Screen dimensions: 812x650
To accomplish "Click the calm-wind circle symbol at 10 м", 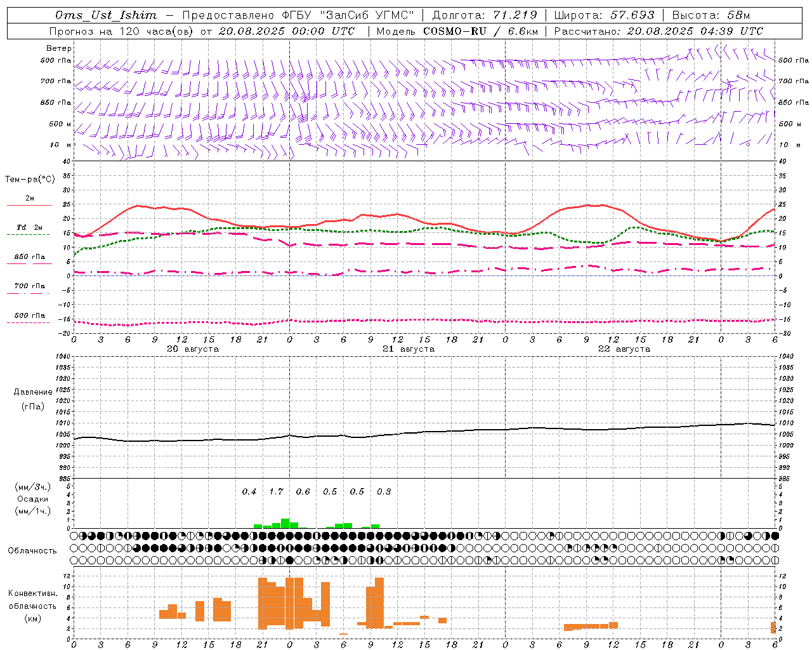I will [748, 144].
